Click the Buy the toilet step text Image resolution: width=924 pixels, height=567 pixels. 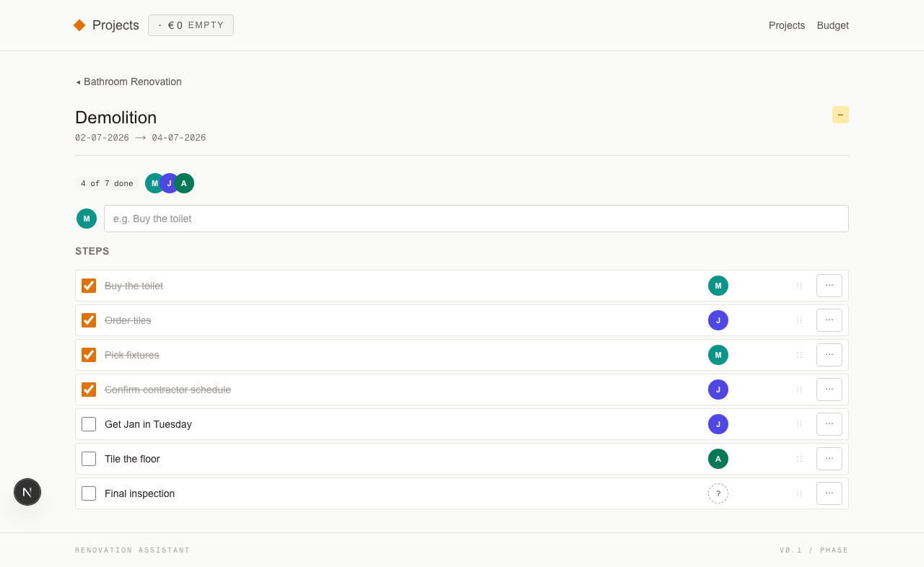[134, 286]
